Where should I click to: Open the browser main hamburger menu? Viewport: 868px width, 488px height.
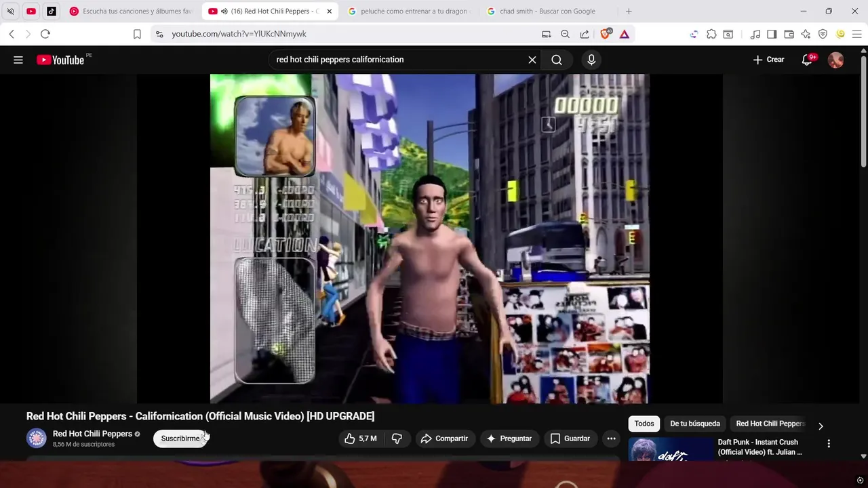coord(856,34)
